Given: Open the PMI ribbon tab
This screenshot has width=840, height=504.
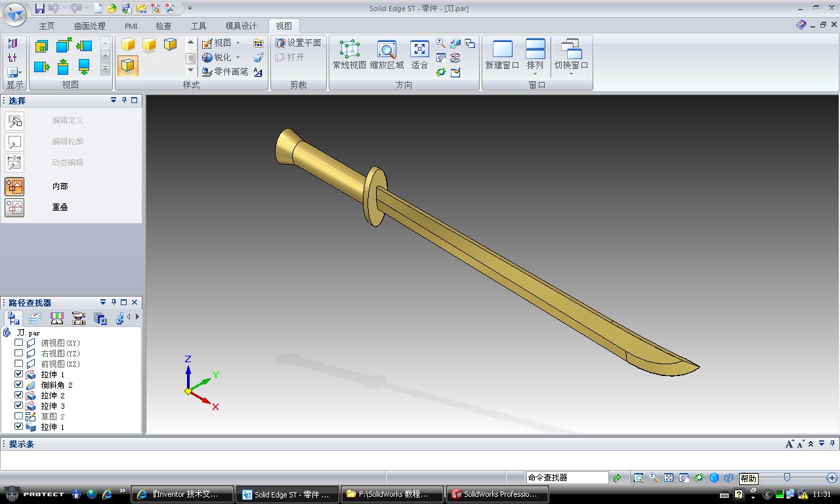Looking at the screenshot, I should click(x=131, y=26).
